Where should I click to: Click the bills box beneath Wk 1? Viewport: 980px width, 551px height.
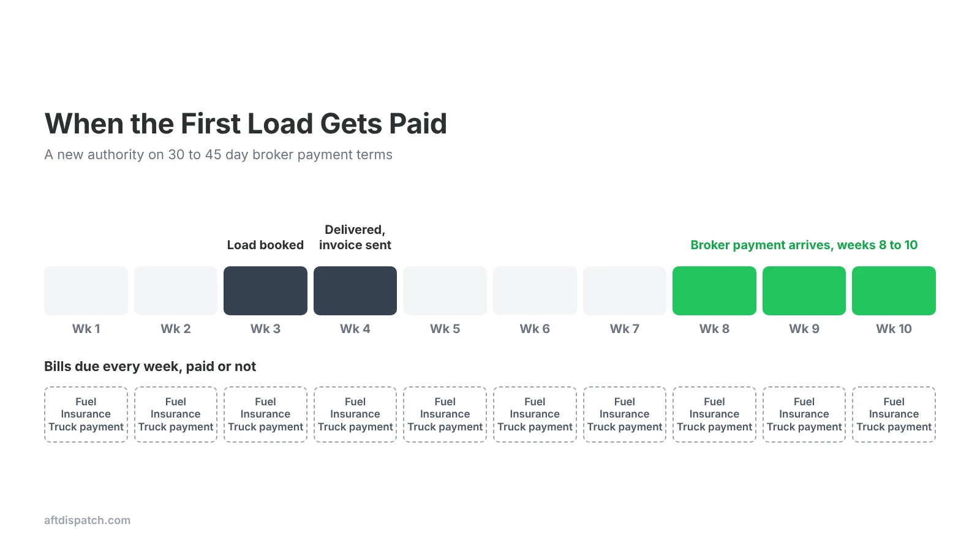(86, 414)
